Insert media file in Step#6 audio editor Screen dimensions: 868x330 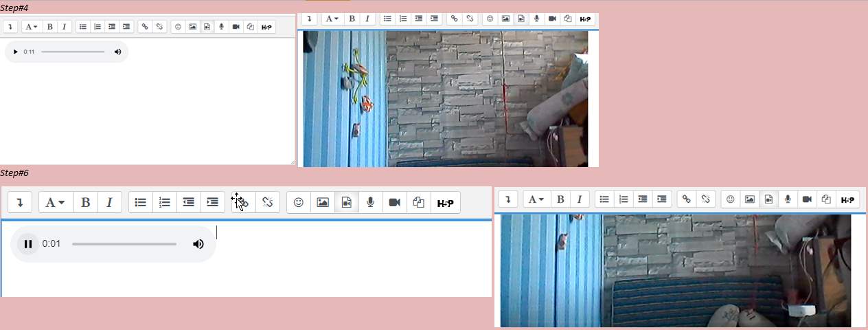pyautogui.click(x=347, y=202)
